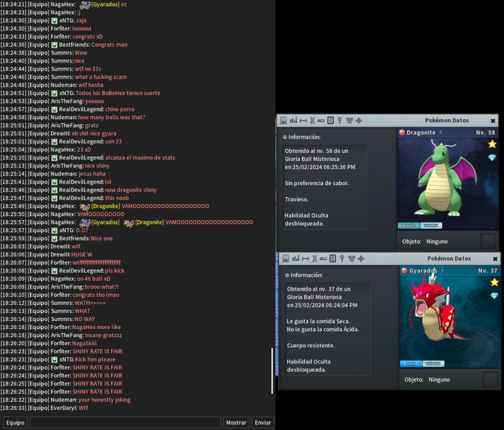Close Dragonite's Pokémon Datos window

point(493,121)
